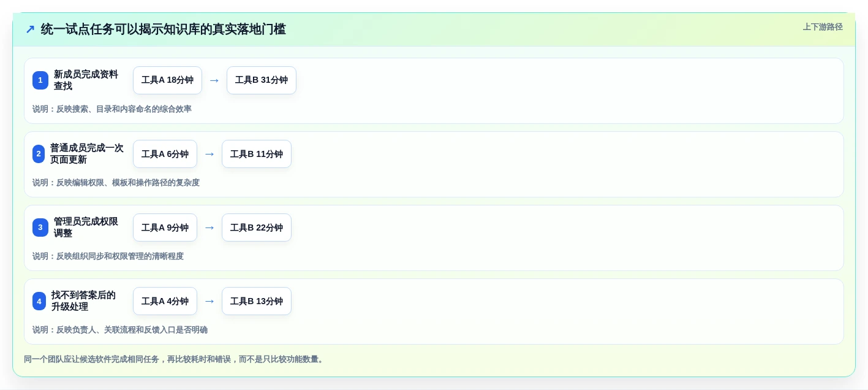Click step number badge 1
This screenshot has height=390, width=868.
click(40, 80)
